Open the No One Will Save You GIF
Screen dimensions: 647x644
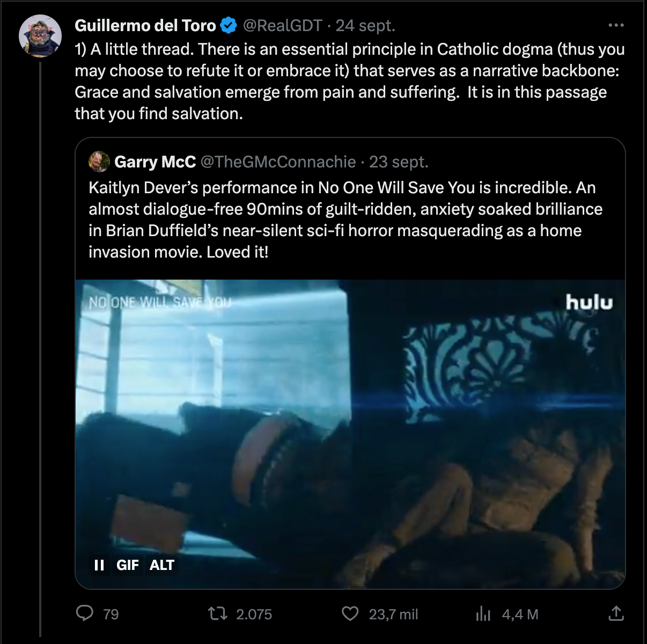coord(350,429)
